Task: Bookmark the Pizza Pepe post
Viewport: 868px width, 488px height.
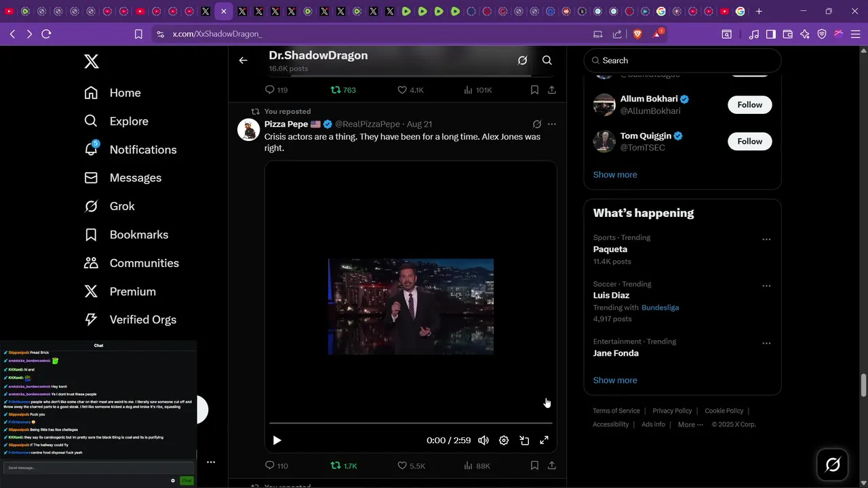Action: [x=534, y=466]
